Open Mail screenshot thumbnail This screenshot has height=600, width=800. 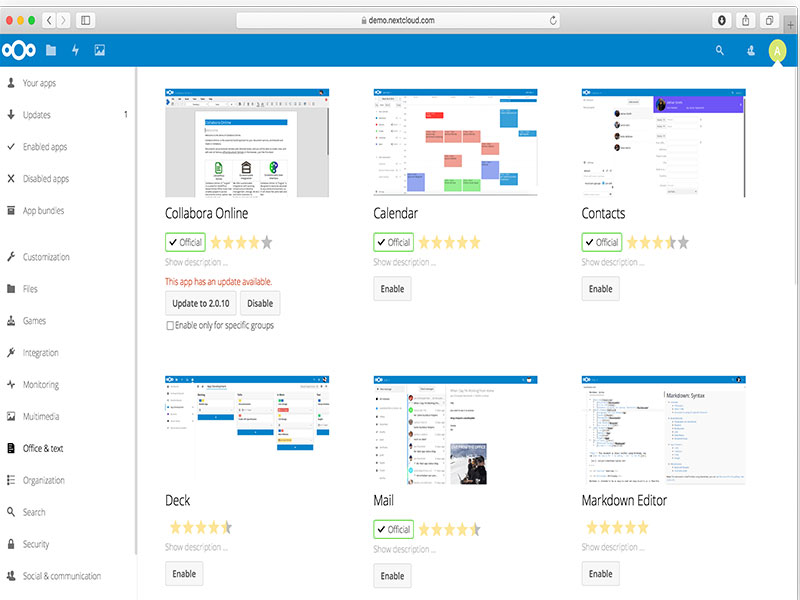[x=455, y=430]
